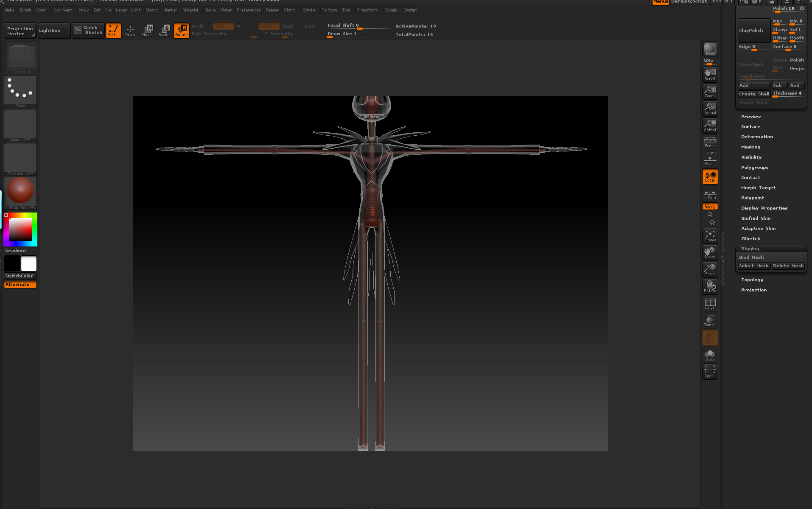This screenshot has height=509, width=812.
Task: Click the MatCap Red Wax material thumbnail
Action: pyautogui.click(x=20, y=191)
